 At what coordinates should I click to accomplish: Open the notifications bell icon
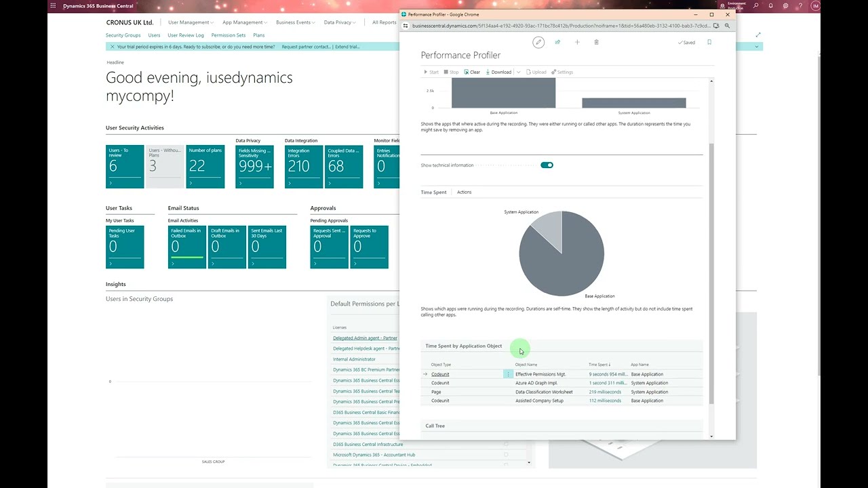tap(771, 6)
